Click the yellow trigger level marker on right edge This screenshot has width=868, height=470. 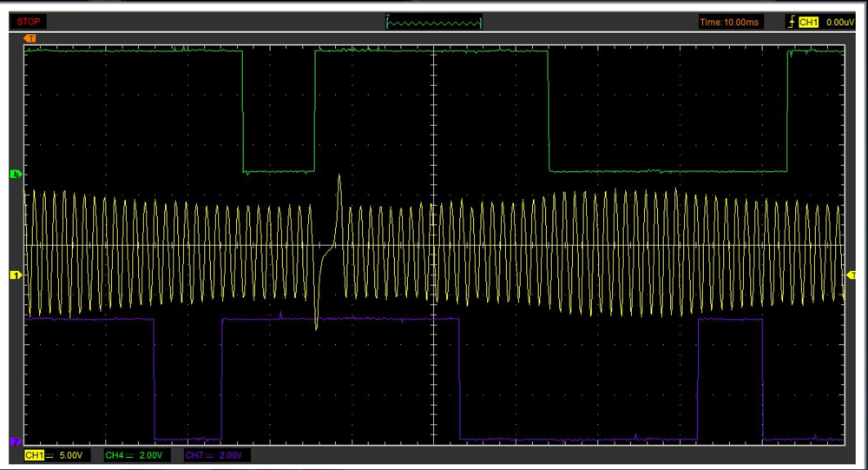click(851, 275)
